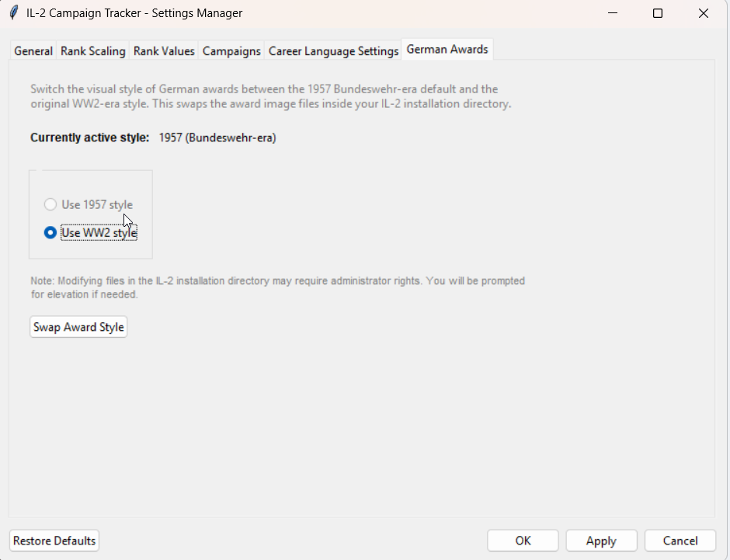The image size is (730, 560).
Task: Cancel and discard the settings dialog
Action: [x=680, y=541]
